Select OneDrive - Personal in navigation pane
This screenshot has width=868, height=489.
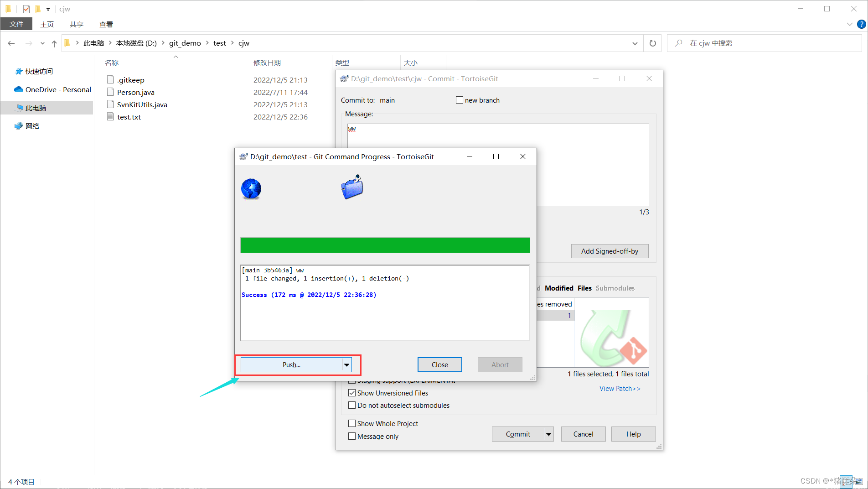coord(58,89)
